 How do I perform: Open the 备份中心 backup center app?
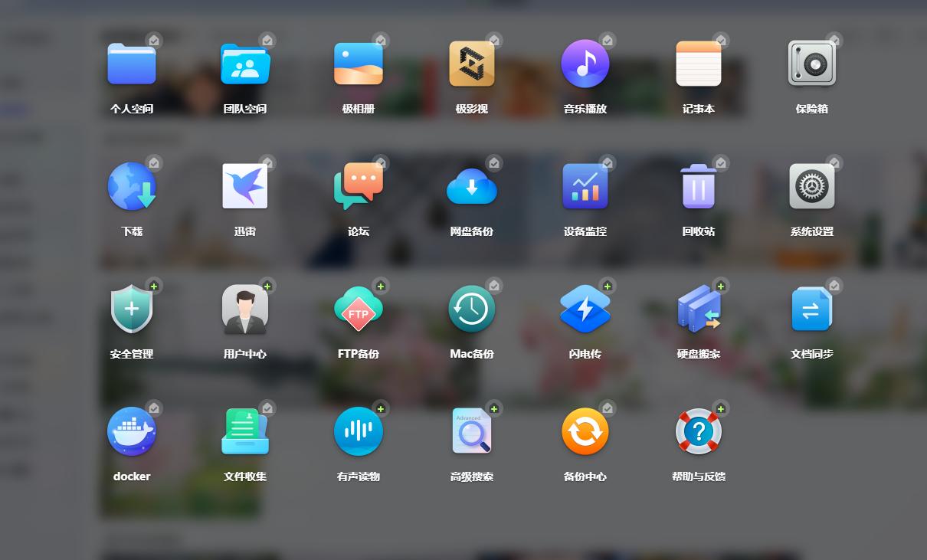point(585,432)
